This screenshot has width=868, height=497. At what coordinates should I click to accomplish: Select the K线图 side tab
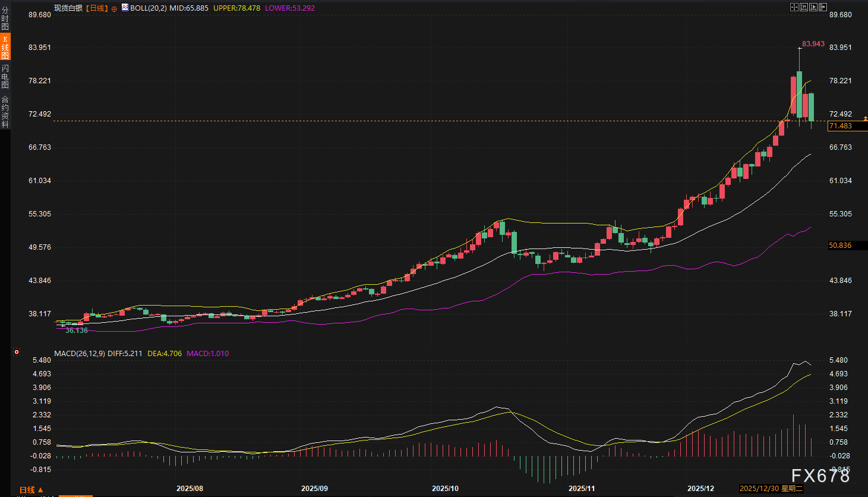5,48
